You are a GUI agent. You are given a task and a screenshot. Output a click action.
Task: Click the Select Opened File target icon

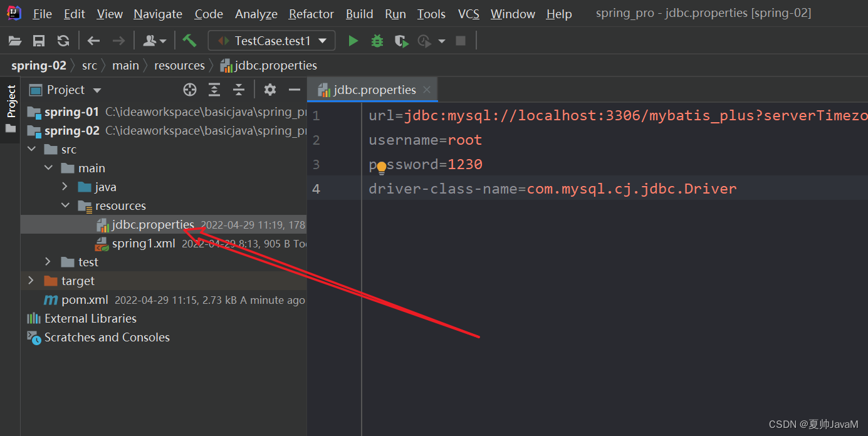click(x=190, y=90)
